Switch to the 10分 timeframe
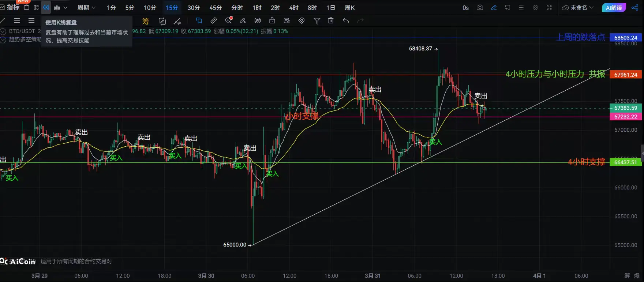Image resolution: width=644 pixels, height=282 pixels. [x=150, y=8]
